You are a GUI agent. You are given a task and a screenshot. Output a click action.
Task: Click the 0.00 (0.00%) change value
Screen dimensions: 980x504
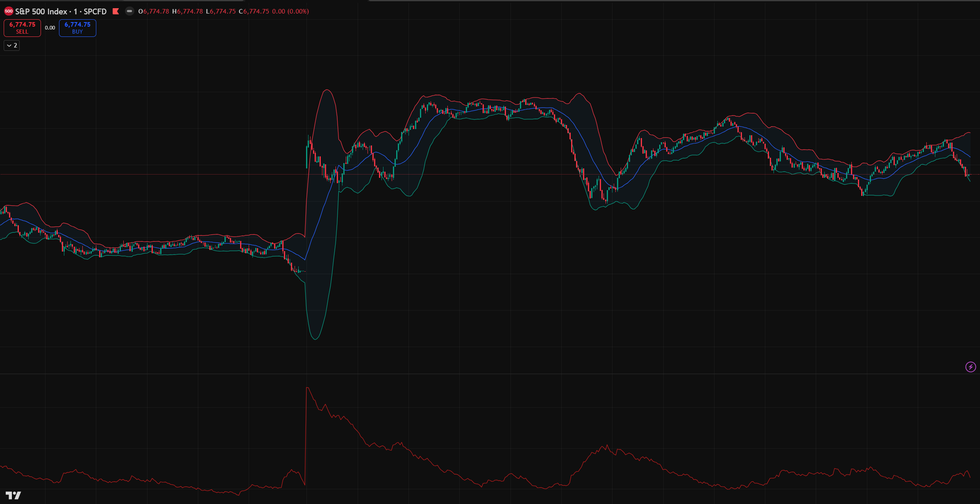pos(290,11)
